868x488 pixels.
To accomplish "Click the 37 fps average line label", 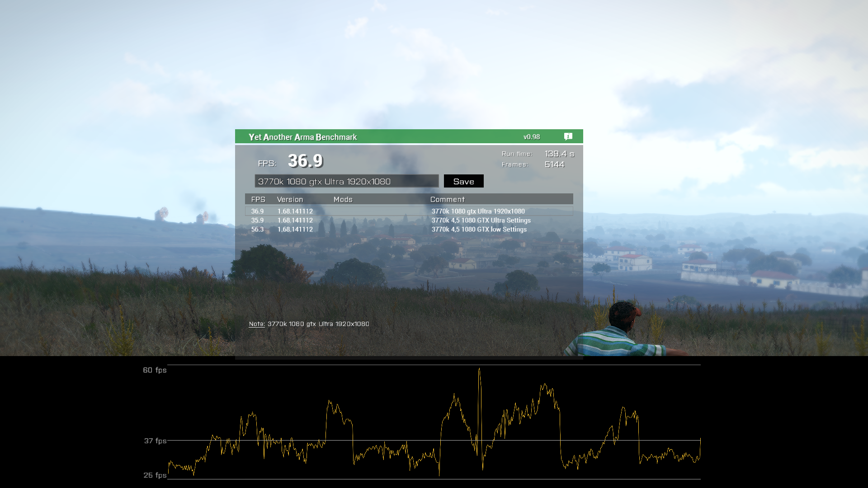I will point(155,441).
